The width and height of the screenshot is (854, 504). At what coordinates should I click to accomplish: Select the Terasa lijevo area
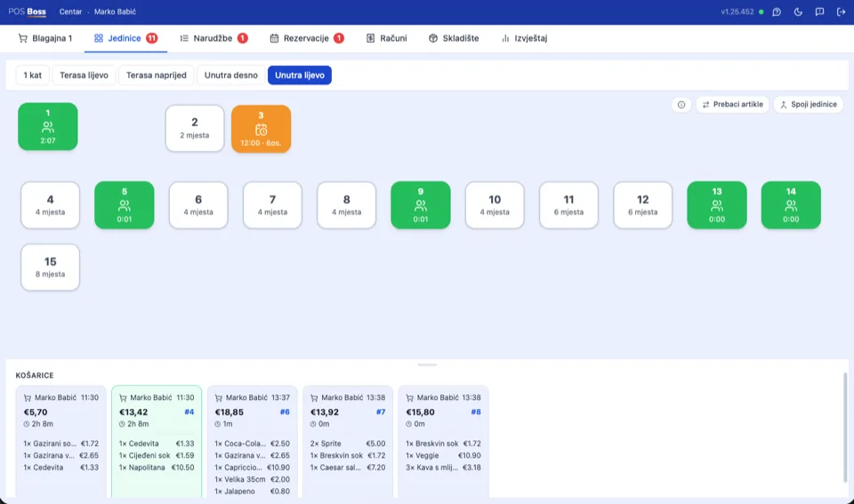[84, 75]
